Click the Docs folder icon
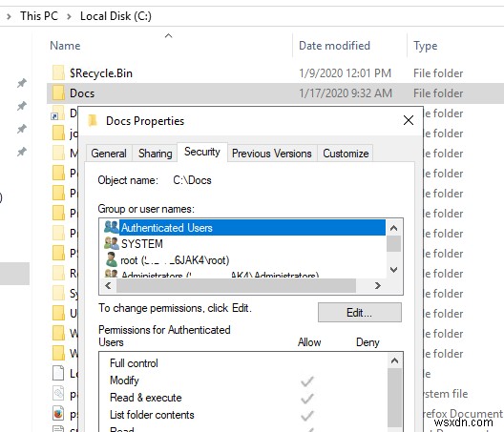Viewport: 504px width, 432px height. click(x=58, y=93)
